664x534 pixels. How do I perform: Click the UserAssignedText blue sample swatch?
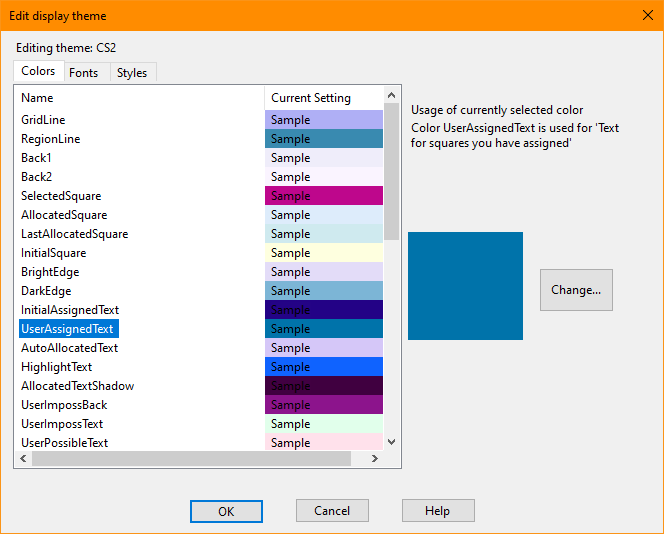pyautogui.click(x=324, y=329)
